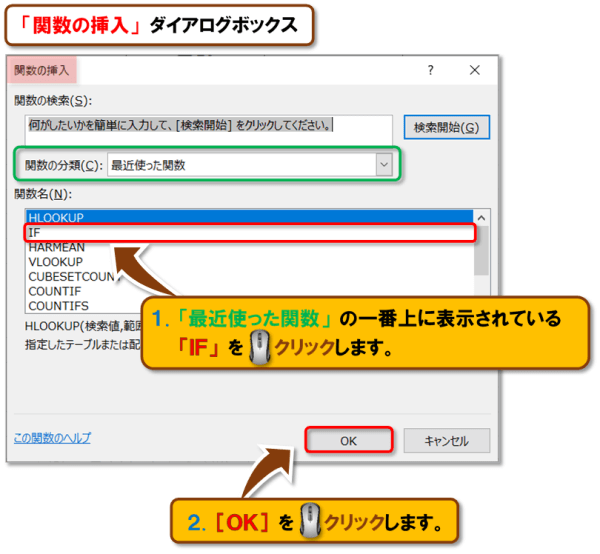Screen dimensions: 600x554
Task: Click the function list scrollbar thumb
Action: [481, 251]
